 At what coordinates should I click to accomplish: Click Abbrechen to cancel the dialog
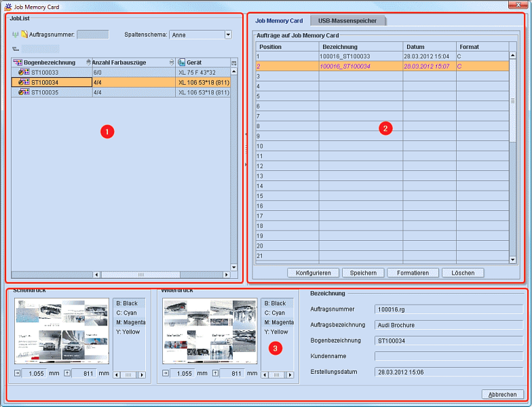tap(502, 394)
